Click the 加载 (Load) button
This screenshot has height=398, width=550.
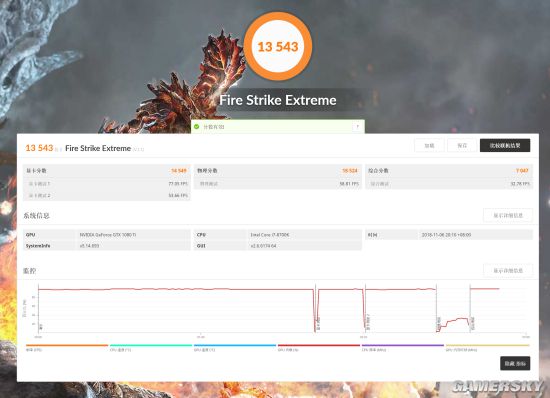(x=429, y=146)
